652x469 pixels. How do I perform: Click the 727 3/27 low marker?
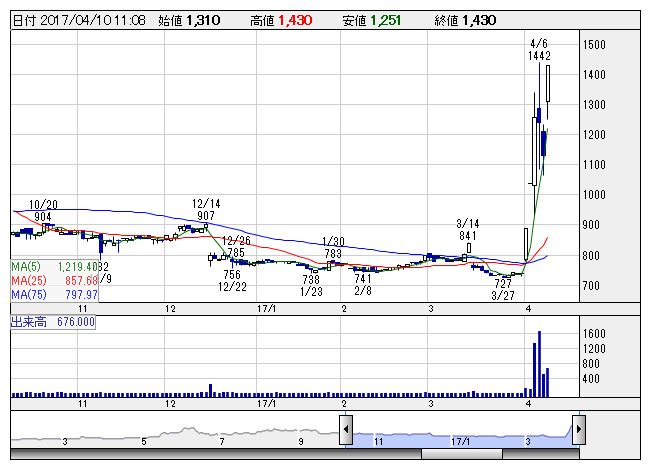502,290
